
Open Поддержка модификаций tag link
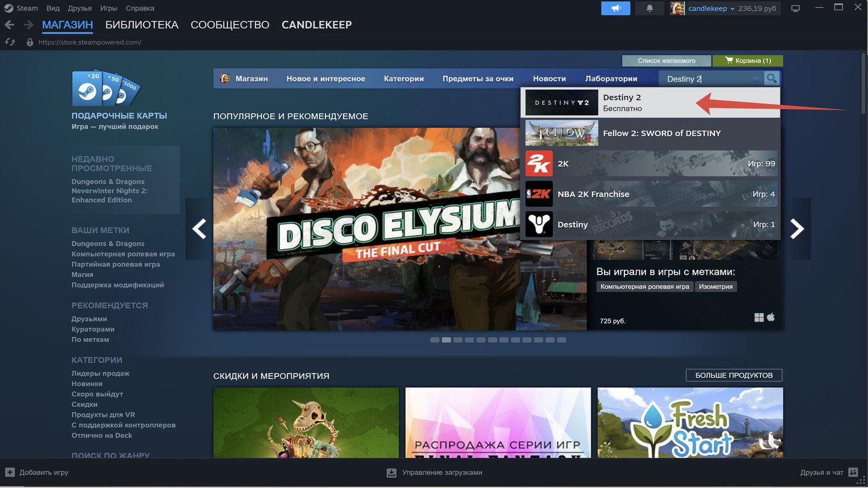coord(118,285)
